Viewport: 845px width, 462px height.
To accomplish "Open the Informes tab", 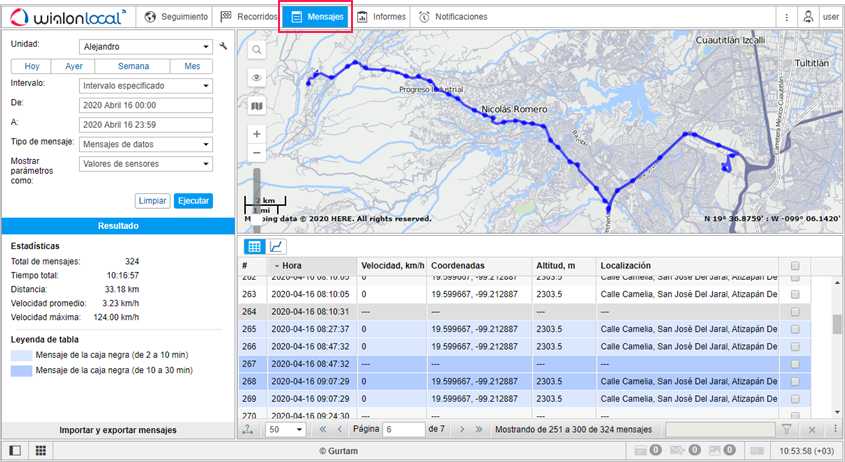I will coord(381,17).
